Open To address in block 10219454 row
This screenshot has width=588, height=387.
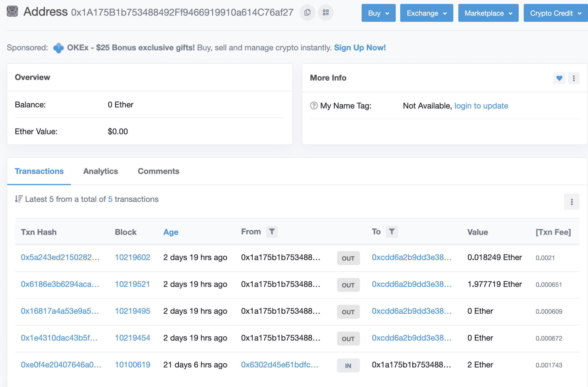[x=412, y=338]
